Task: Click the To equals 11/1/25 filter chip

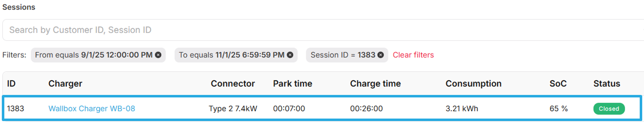Action: (231, 55)
